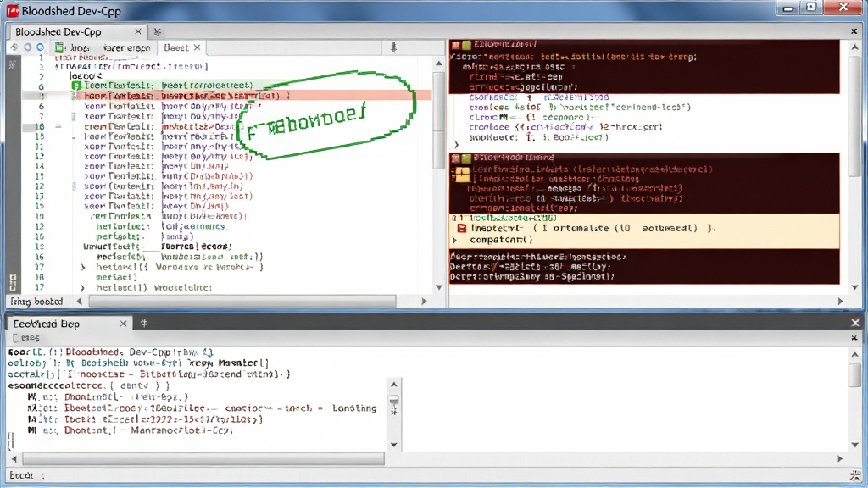The width and height of the screenshot is (868, 488).
Task: Click the bottom panel horizontal scroll left arrow
Action: pyautogui.click(x=14, y=458)
